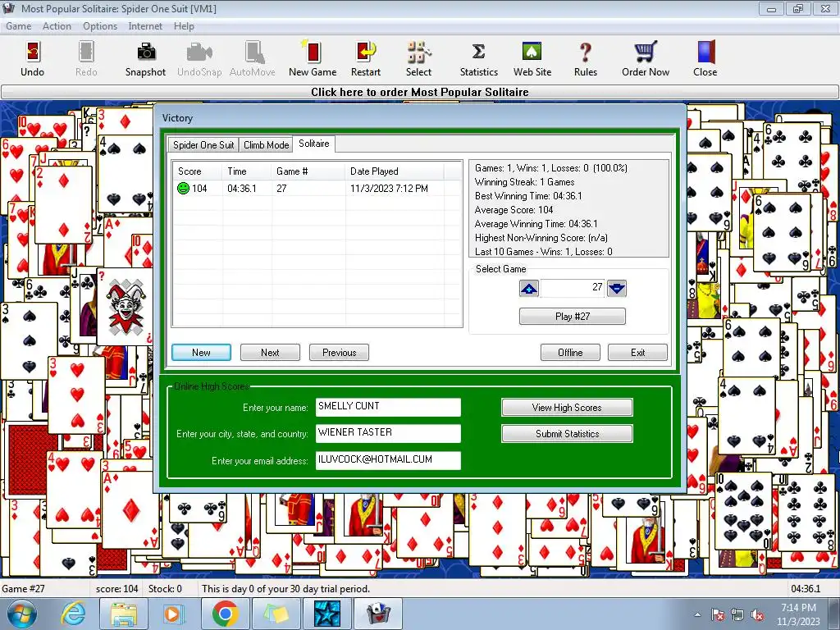Click the city, state, and country field
840x630 pixels.
click(x=388, y=433)
